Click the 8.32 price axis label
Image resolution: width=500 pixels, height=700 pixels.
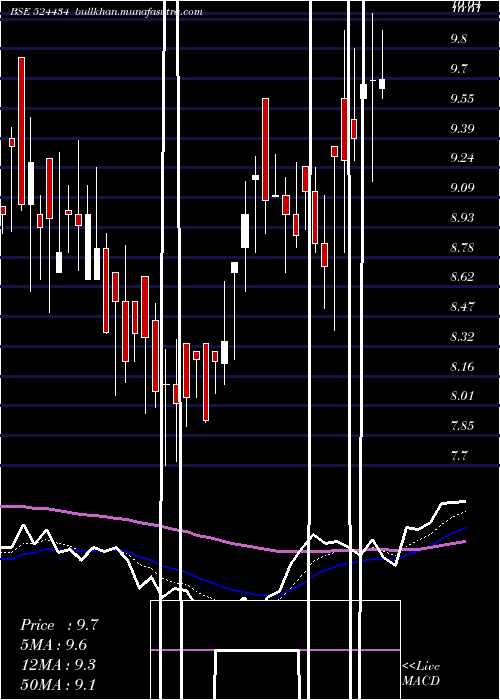coord(462,337)
